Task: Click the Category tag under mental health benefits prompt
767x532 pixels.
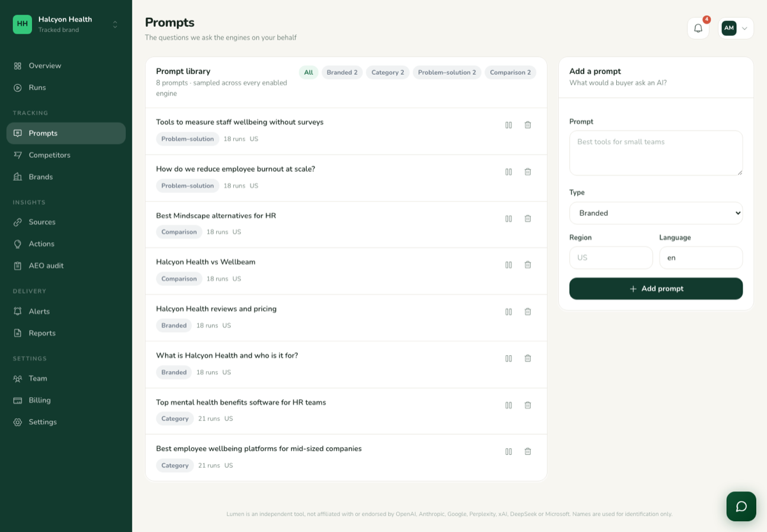Action: pyautogui.click(x=174, y=419)
